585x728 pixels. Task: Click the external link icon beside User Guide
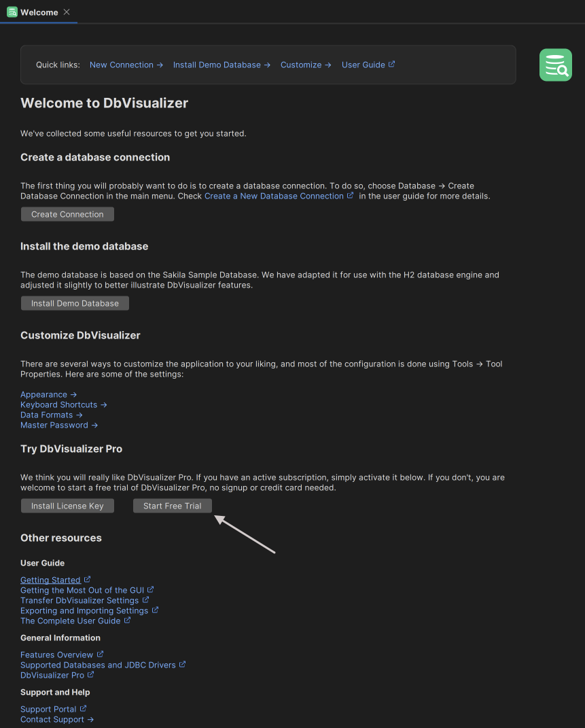coord(392,64)
